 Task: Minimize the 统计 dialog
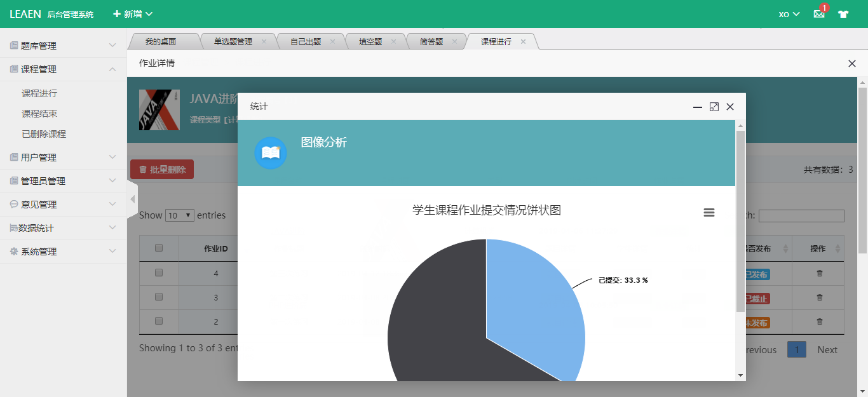(x=698, y=107)
